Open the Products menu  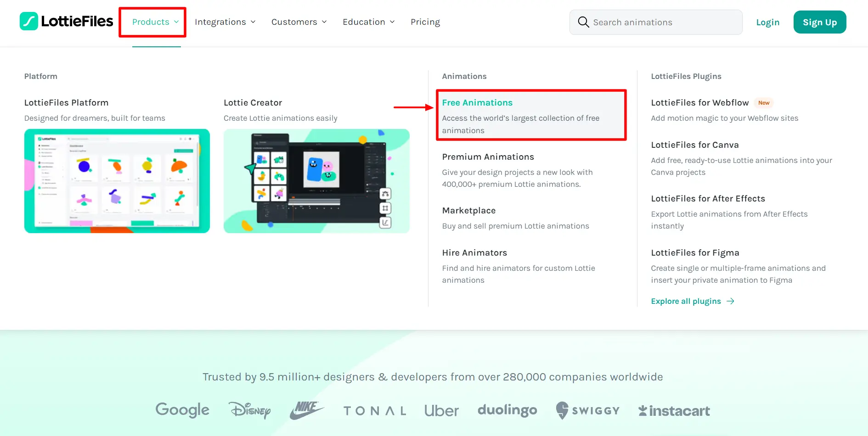[x=151, y=22]
